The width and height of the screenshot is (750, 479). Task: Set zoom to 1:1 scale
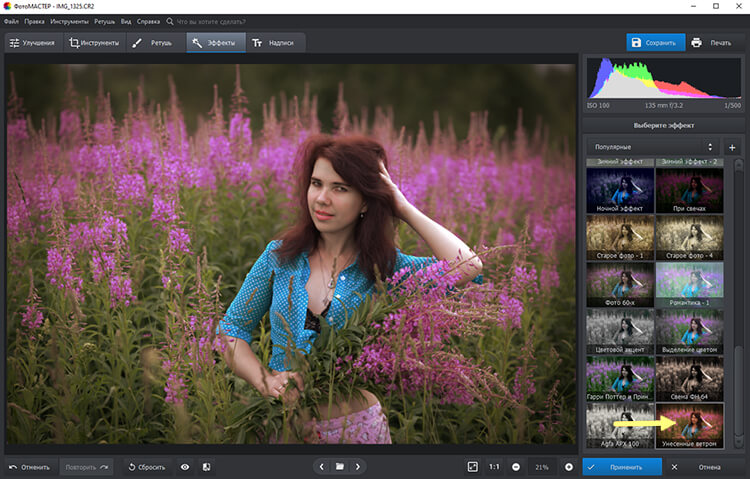click(x=494, y=467)
